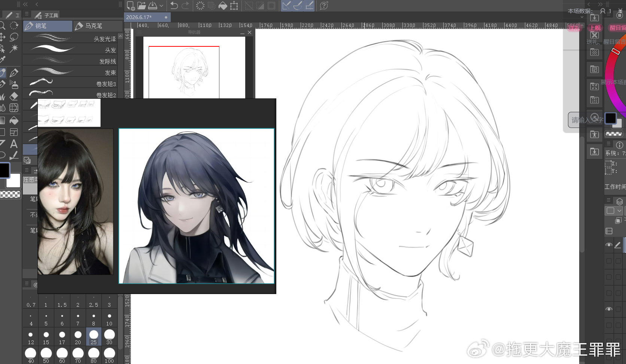The height and width of the screenshot is (364, 626).
Task: Open the 子工具 panel tab
Action: [x=46, y=15]
